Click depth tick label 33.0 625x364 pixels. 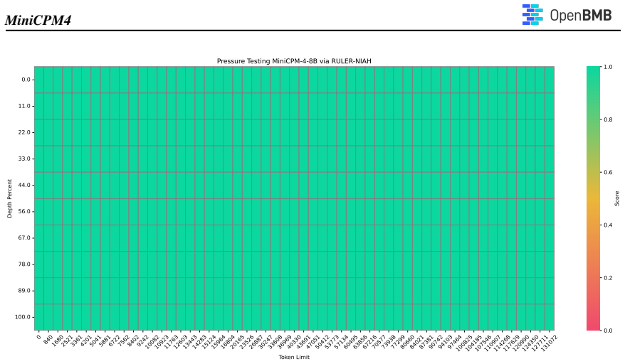24,159
